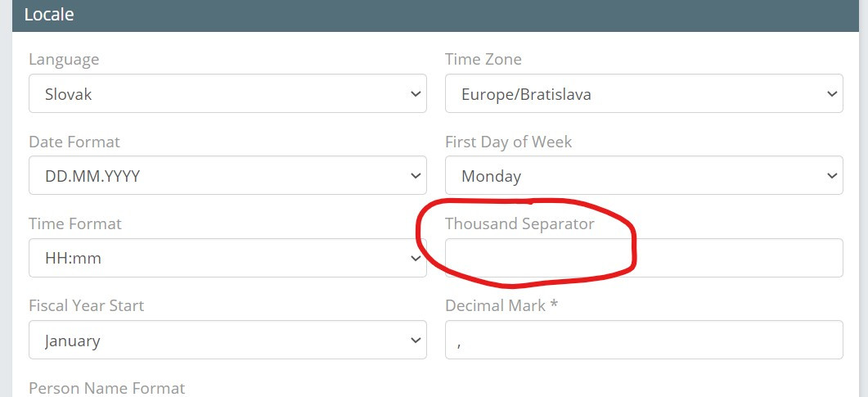Click the Thousand Separator label
Viewport: 868px width, 397px height.
(519, 224)
